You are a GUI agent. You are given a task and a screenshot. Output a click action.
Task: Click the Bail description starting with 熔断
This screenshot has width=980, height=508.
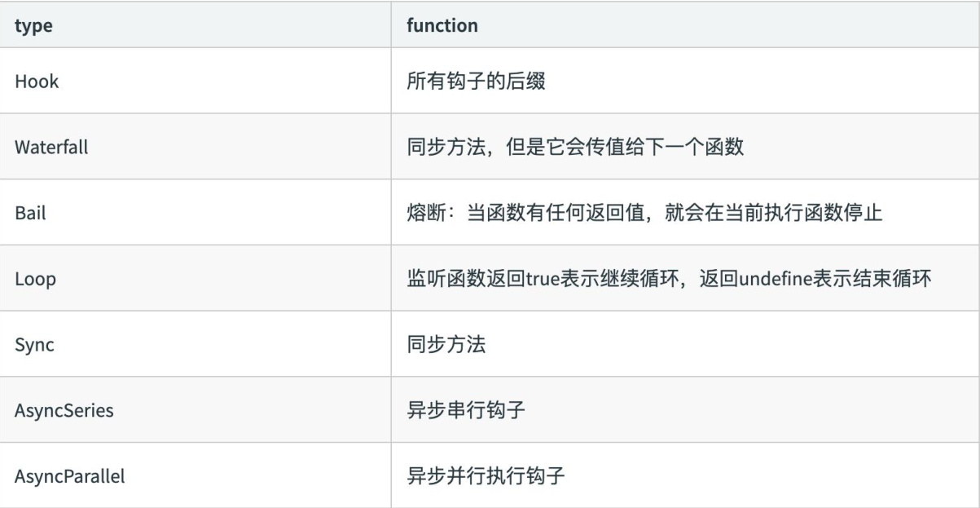[x=685, y=212]
